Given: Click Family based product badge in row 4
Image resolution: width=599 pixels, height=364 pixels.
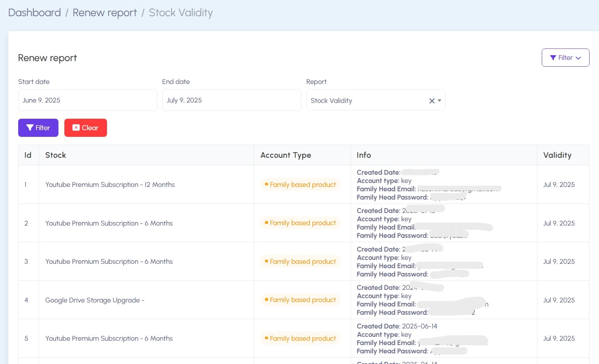Looking at the screenshot, I should pos(300,300).
